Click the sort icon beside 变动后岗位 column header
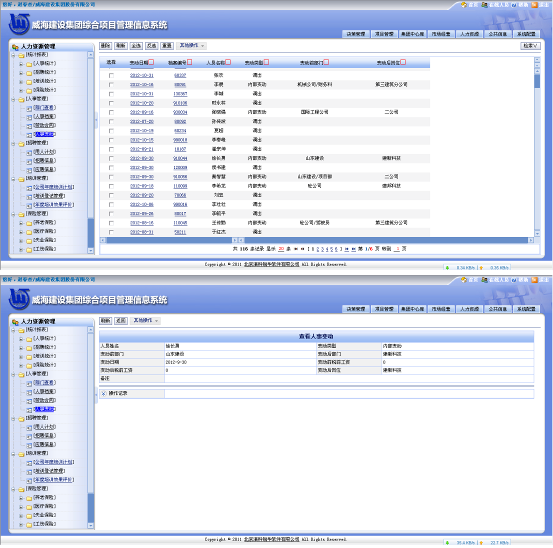Screen dimensions: 553x548 pyautogui.click(x=403, y=62)
